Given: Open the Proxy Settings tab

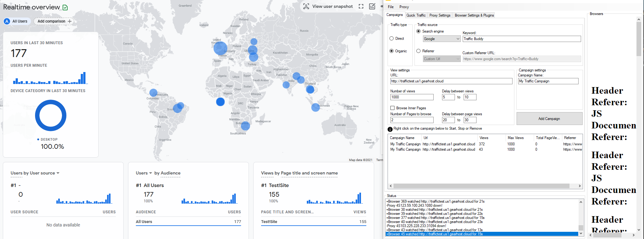Looking at the screenshot, I should 440,15.
